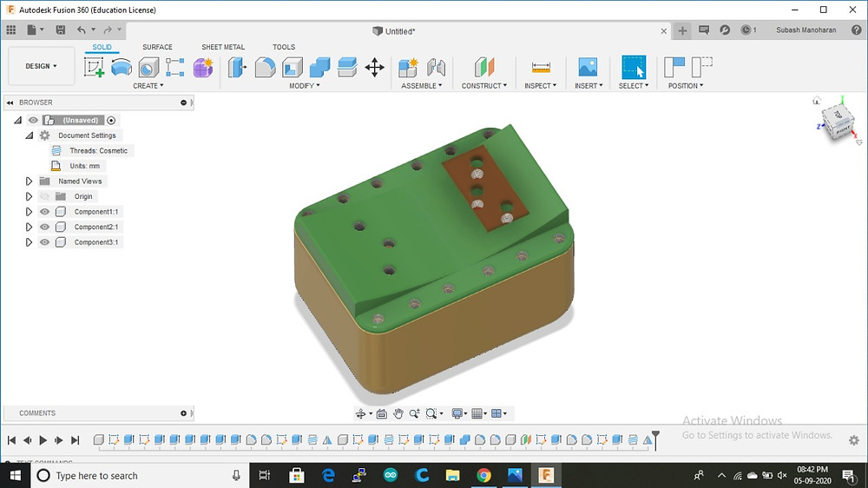Select the purple Create Base Feature icon

tap(202, 68)
